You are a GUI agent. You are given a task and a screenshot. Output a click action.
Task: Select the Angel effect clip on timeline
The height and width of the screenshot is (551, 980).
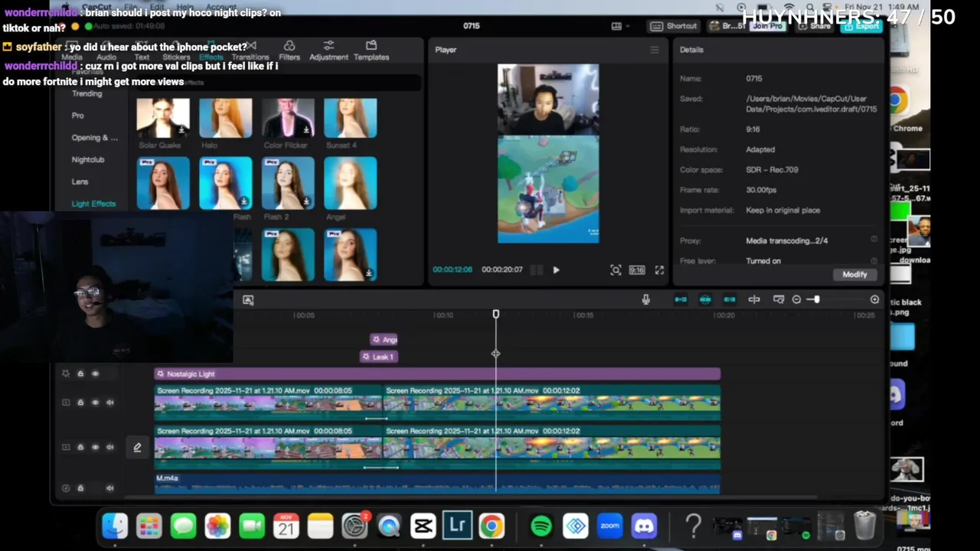[x=384, y=340]
